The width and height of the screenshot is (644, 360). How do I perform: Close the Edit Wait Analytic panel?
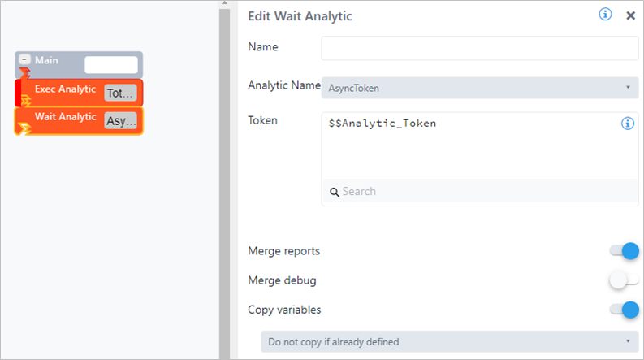[630, 15]
